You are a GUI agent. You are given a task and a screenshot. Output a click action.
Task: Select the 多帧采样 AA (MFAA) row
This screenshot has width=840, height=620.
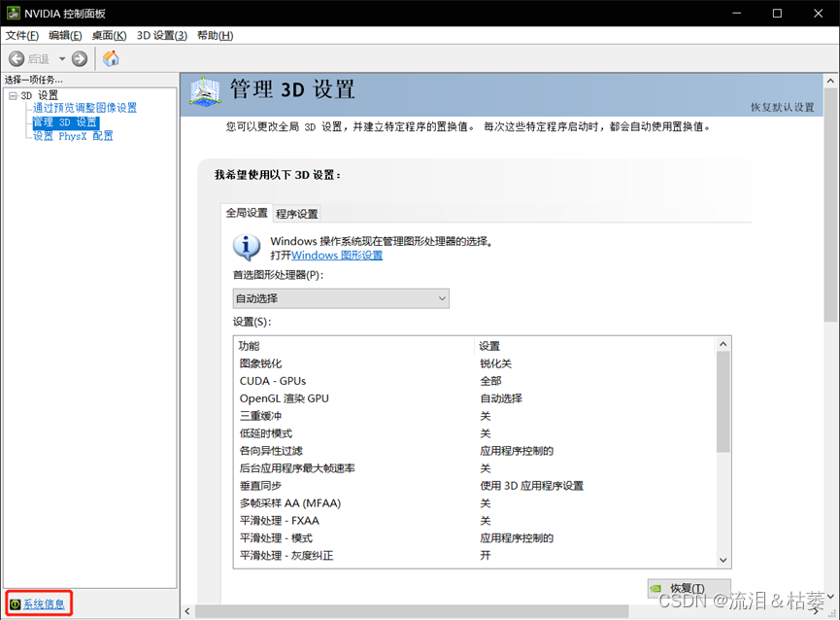pos(475,502)
